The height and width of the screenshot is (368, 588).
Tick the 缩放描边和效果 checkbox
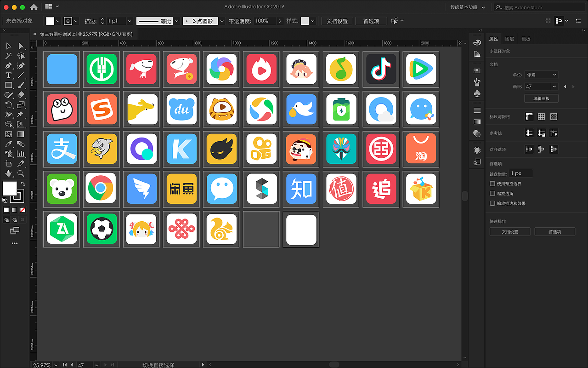(x=492, y=203)
